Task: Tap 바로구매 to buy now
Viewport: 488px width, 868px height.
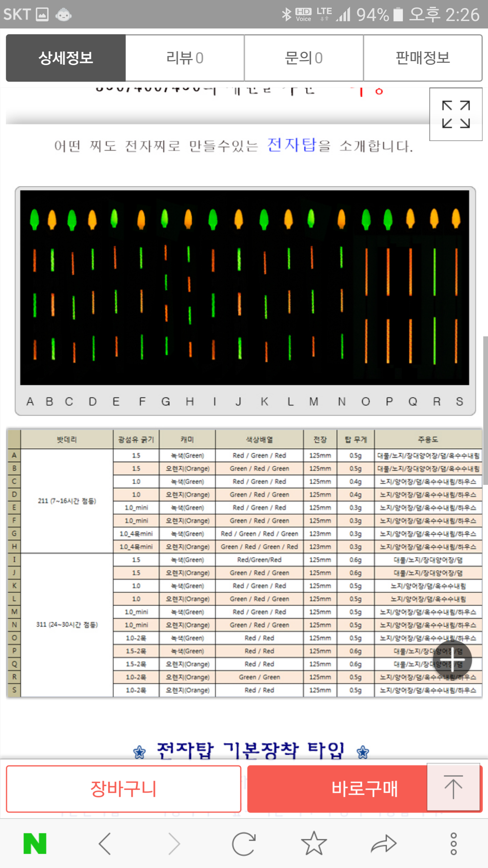Action: tap(364, 789)
